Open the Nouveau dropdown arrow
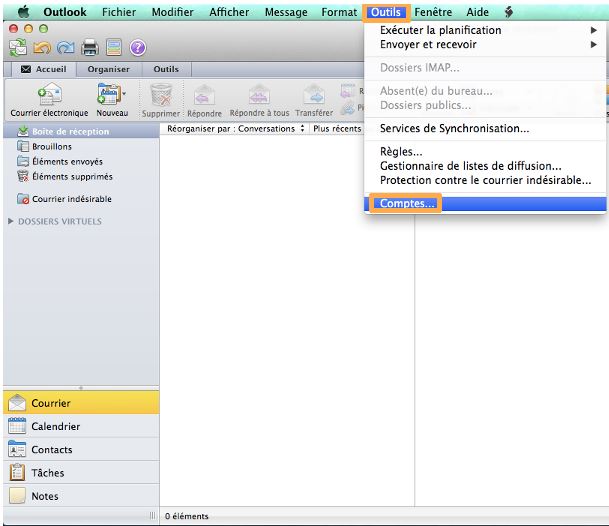The image size is (609, 526). pyautogui.click(x=124, y=94)
